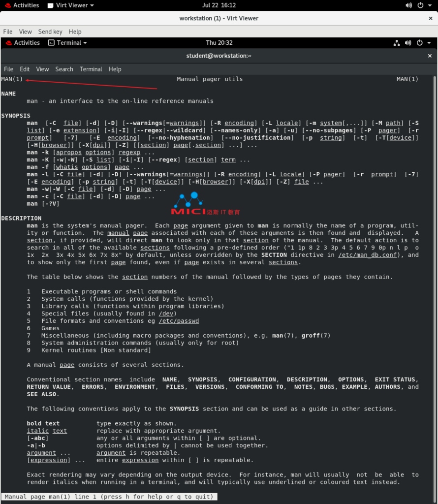Viewport: 438px width, 504px height.
Task: Open the guest Terminal app menu
Action: tap(67, 43)
